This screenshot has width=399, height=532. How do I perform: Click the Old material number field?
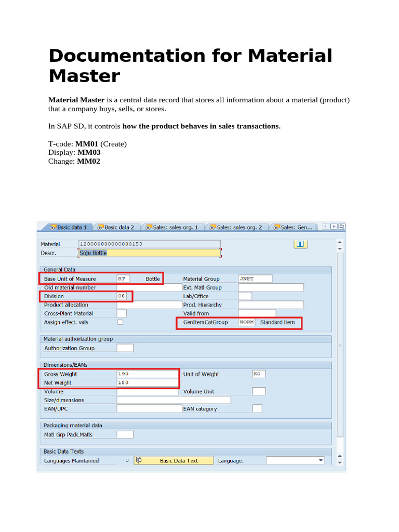149,287
